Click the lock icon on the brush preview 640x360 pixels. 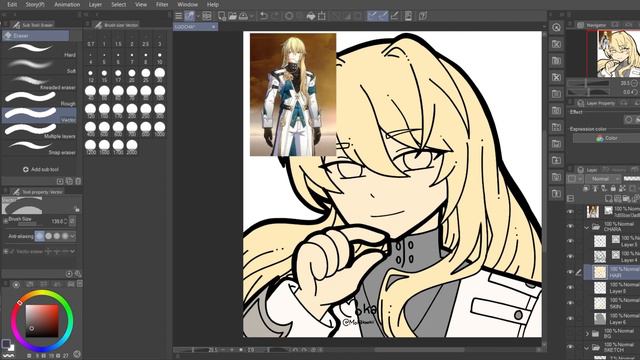pyautogui.click(x=77, y=209)
